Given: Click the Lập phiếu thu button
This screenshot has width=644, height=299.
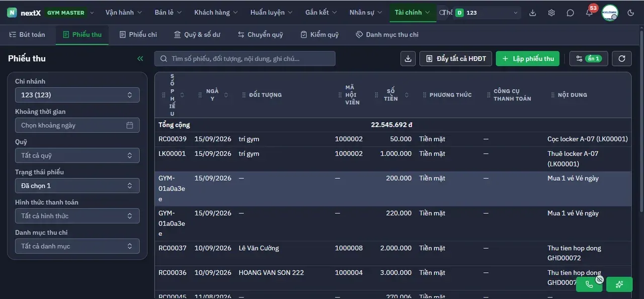Looking at the screenshot, I should (x=528, y=58).
